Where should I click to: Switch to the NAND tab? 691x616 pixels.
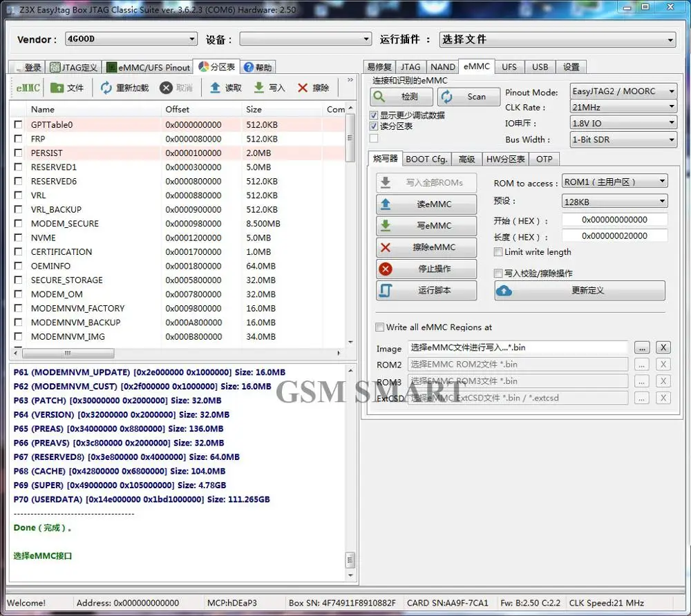[442, 67]
